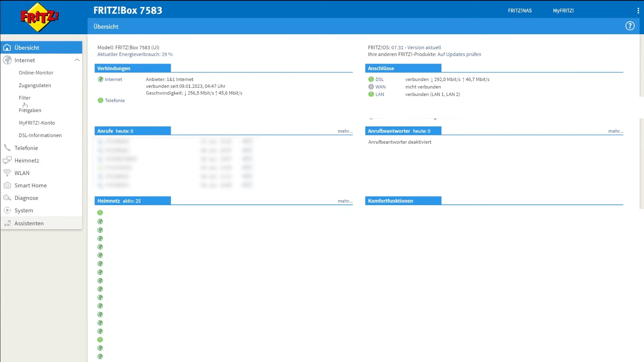Click the Diagnose icon in sidebar
Viewport: 644px width, 362px height.
pyautogui.click(x=7, y=198)
